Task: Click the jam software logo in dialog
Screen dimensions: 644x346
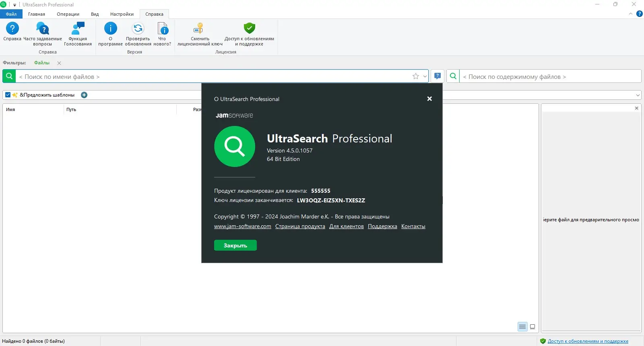Action: pos(234,115)
